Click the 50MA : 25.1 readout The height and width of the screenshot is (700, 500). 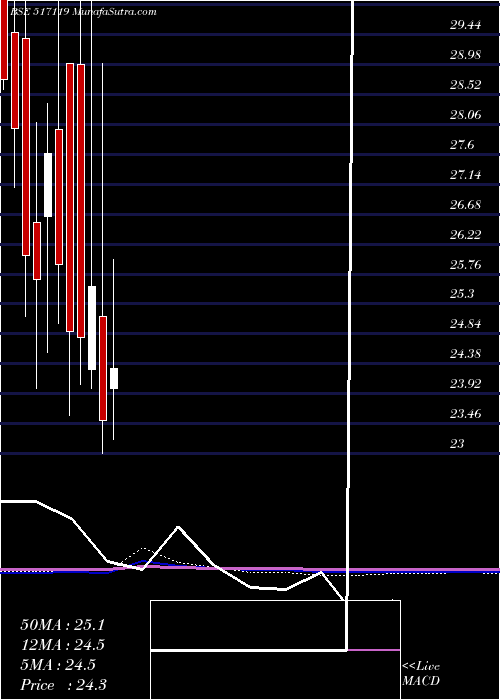(62, 625)
